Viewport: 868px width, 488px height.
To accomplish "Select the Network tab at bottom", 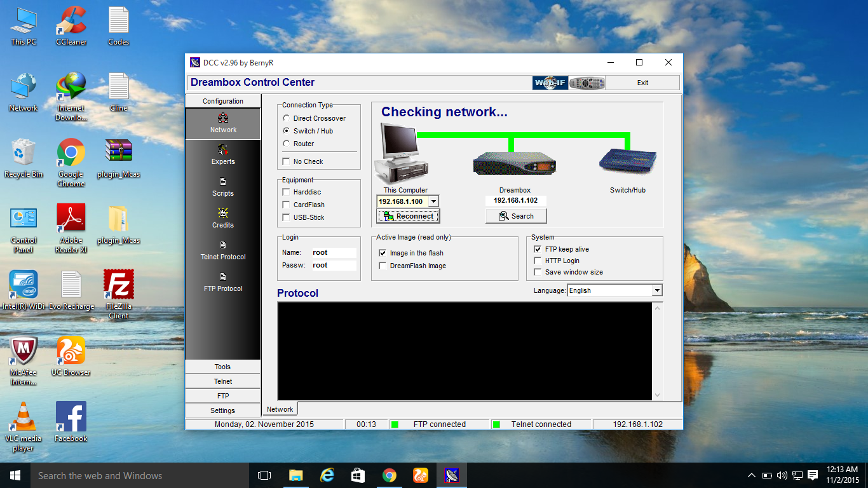I will [x=280, y=409].
